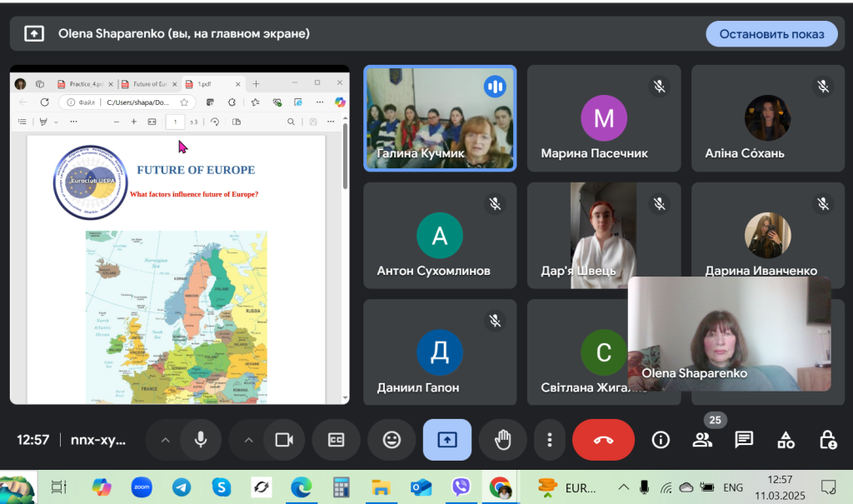
Task: Toggle PDF page view icon
Action: pos(236,122)
